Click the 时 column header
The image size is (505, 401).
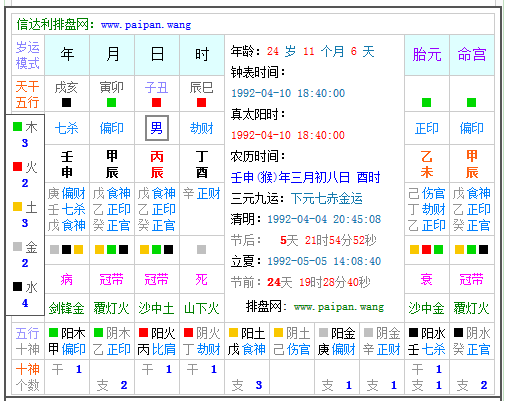click(202, 54)
